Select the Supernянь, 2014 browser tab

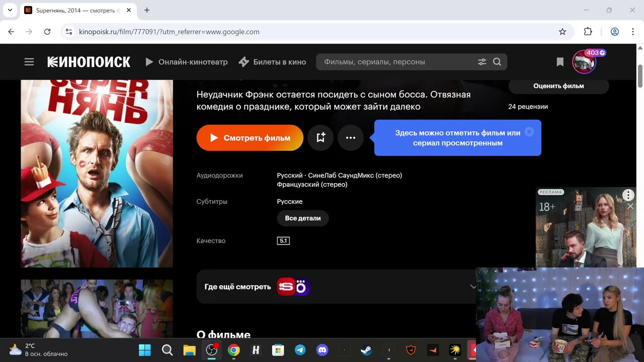[x=78, y=10]
